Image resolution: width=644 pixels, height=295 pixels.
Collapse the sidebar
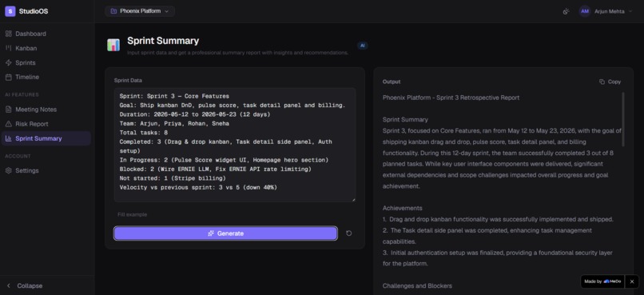click(x=25, y=285)
